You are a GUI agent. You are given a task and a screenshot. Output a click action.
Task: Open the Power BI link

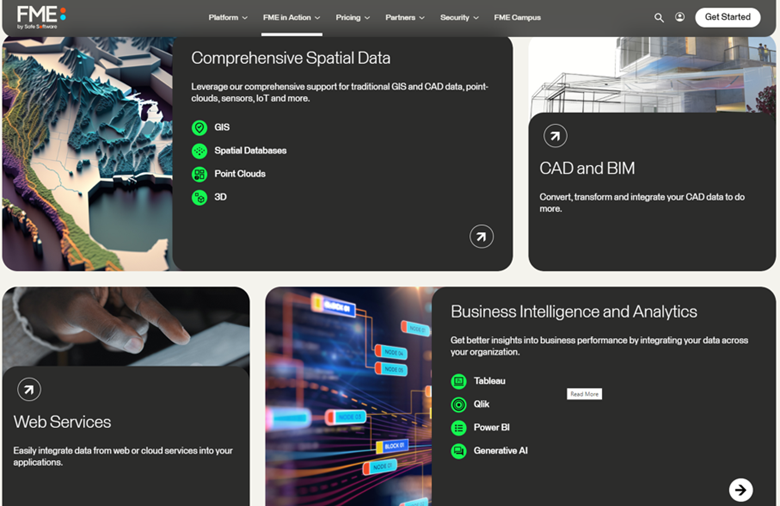pos(491,427)
